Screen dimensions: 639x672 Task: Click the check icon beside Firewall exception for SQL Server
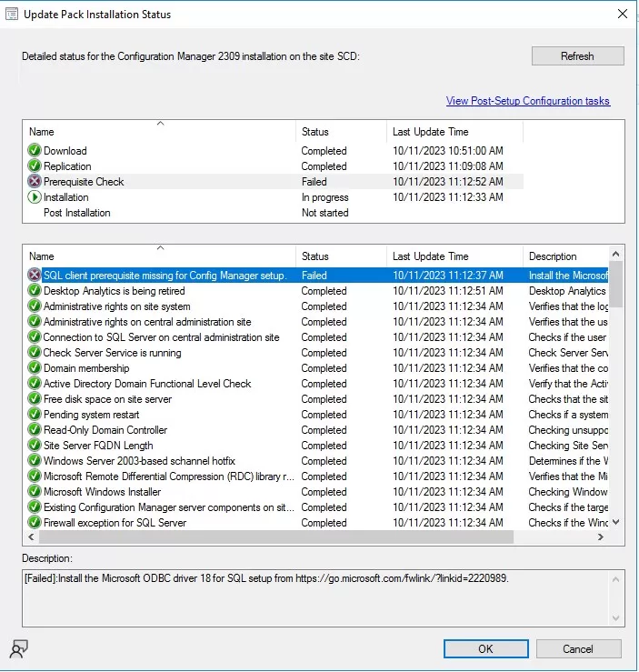(x=35, y=522)
